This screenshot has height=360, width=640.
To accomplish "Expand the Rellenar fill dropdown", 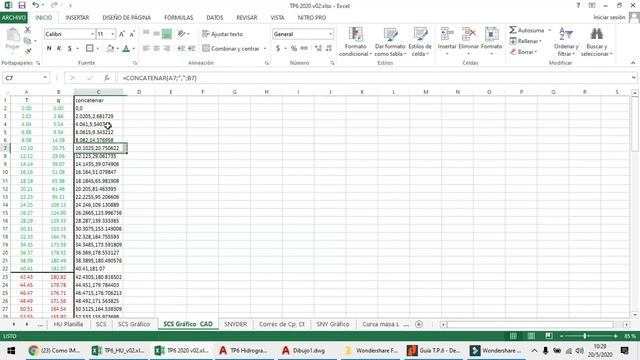I will tap(540, 41).
